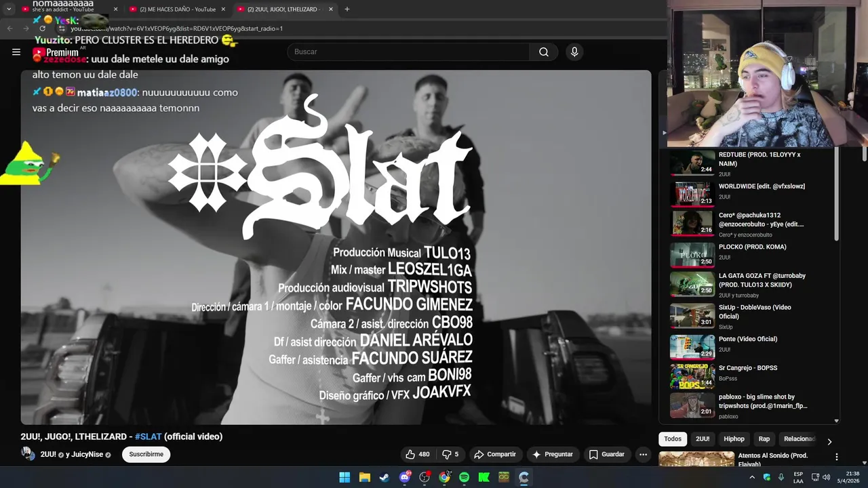Play REDTUBE (PROD. 1ELOYYY x NAIM)

point(759,159)
